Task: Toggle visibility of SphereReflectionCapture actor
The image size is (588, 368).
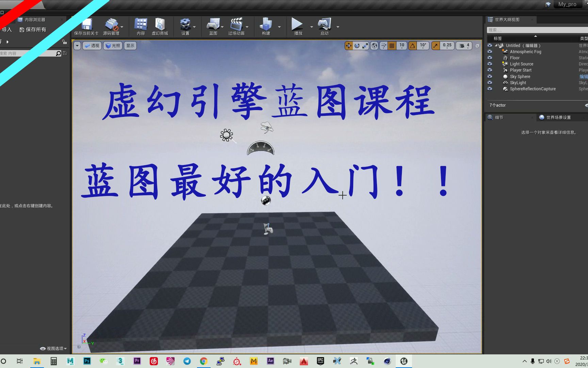Action: (490, 89)
